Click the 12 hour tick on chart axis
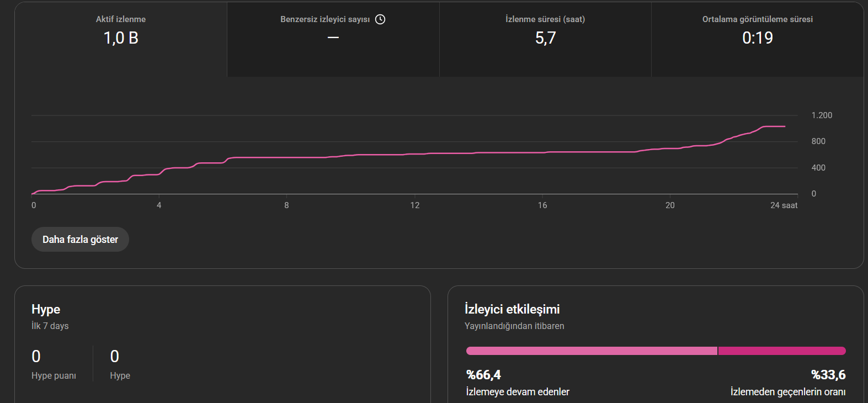 pyautogui.click(x=415, y=205)
